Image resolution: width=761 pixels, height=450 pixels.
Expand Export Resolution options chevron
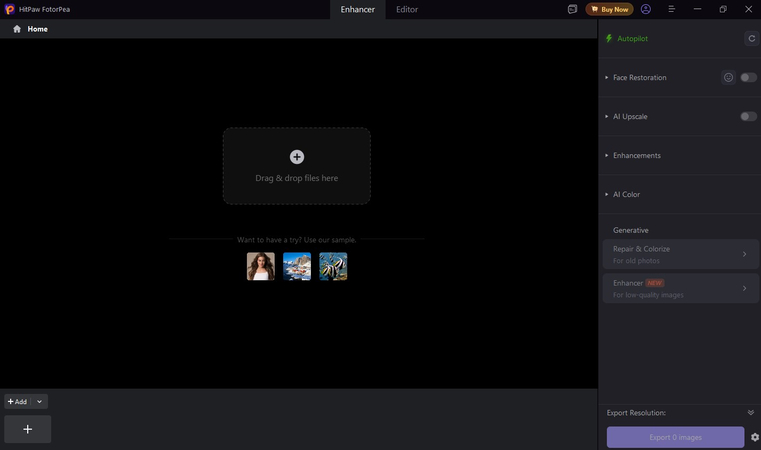tap(750, 412)
